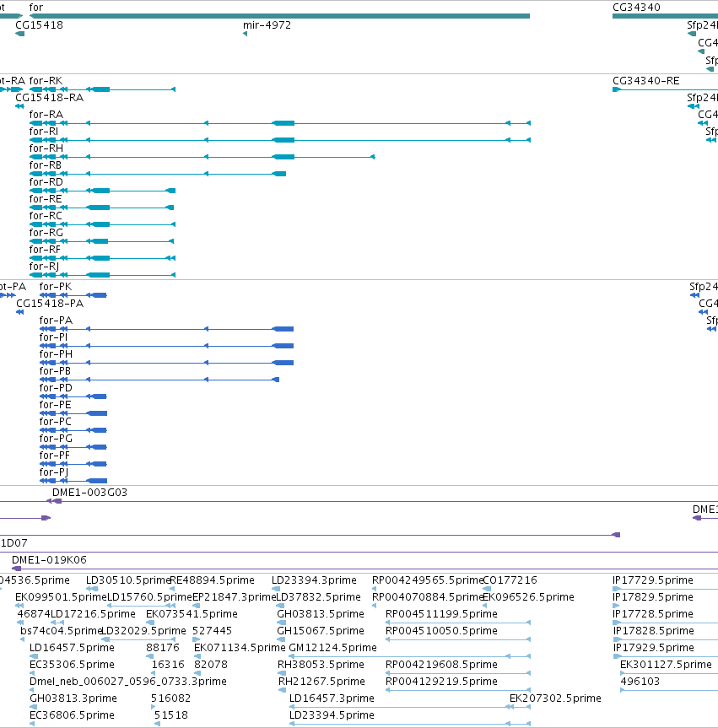Select the for-PF protein label
The width and height of the screenshot is (718, 728).
click(55, 456)
